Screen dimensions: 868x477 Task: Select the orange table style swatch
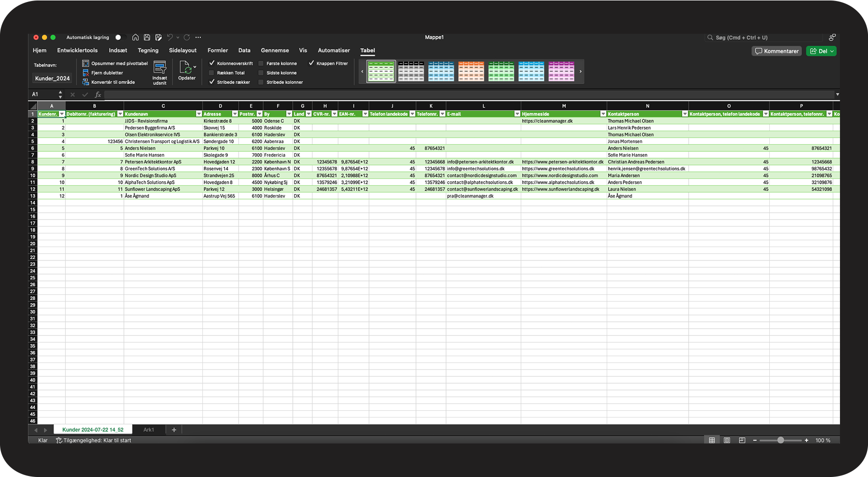coord(471,72)
